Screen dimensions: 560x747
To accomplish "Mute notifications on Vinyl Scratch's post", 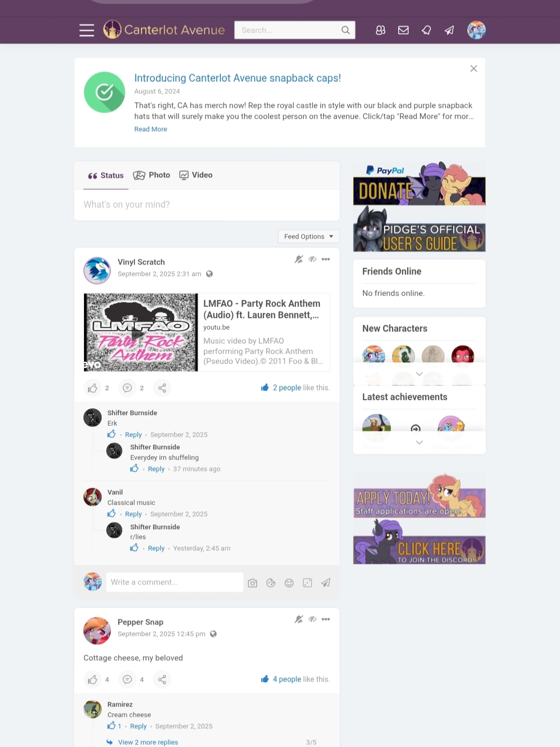I will [299, 259].
